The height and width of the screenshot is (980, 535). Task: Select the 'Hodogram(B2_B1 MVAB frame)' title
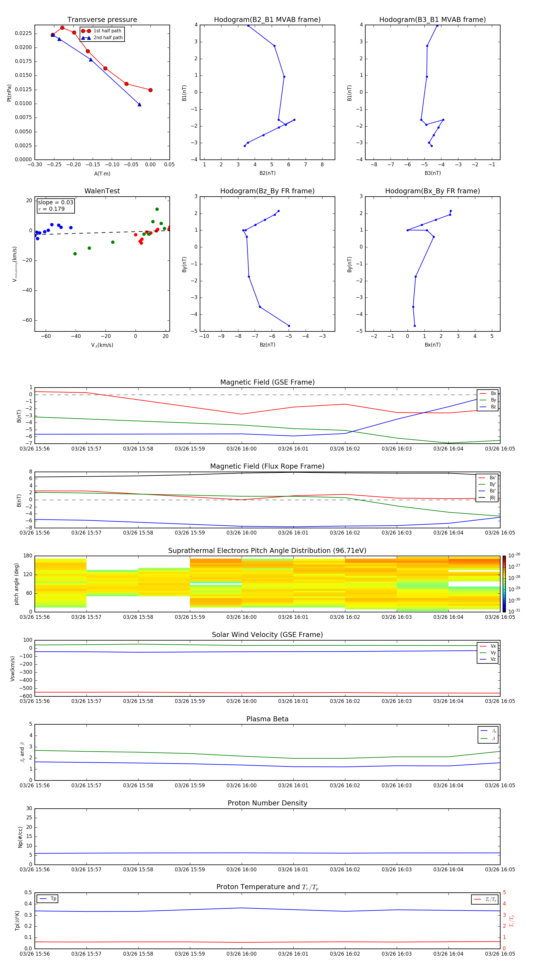click(267, 20)
